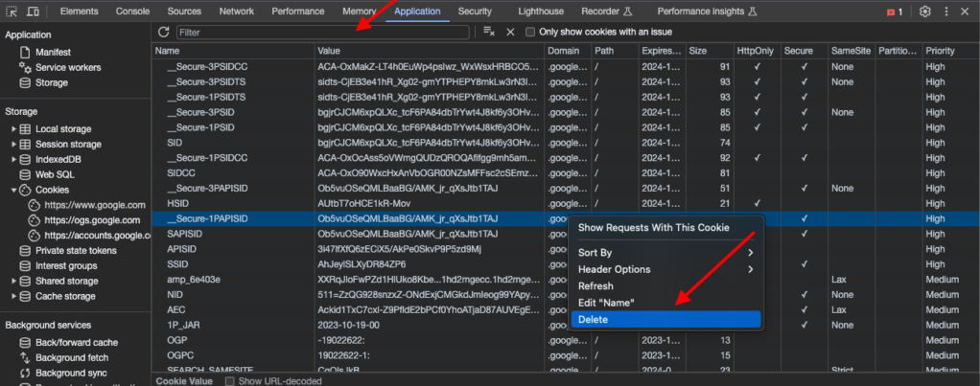Screen dimensions: 980x386
Task: Click the refresh cookies icon
Action: point(164,32)
